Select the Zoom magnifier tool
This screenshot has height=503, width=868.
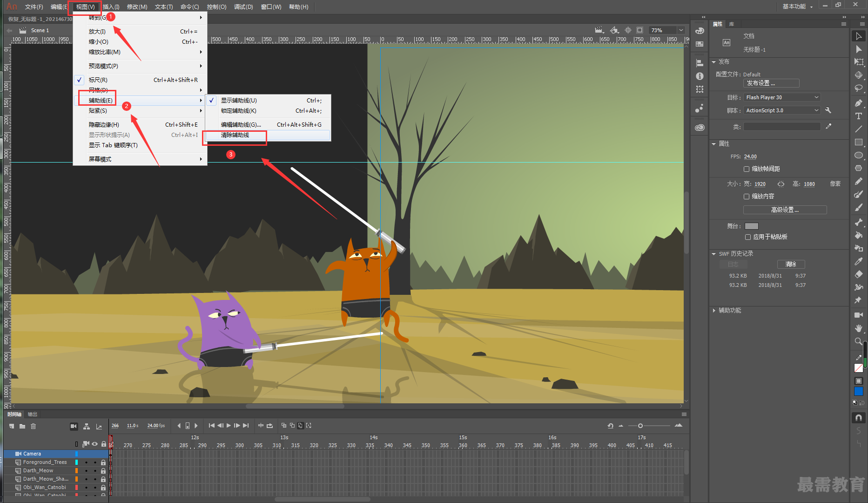click(859, 341)
